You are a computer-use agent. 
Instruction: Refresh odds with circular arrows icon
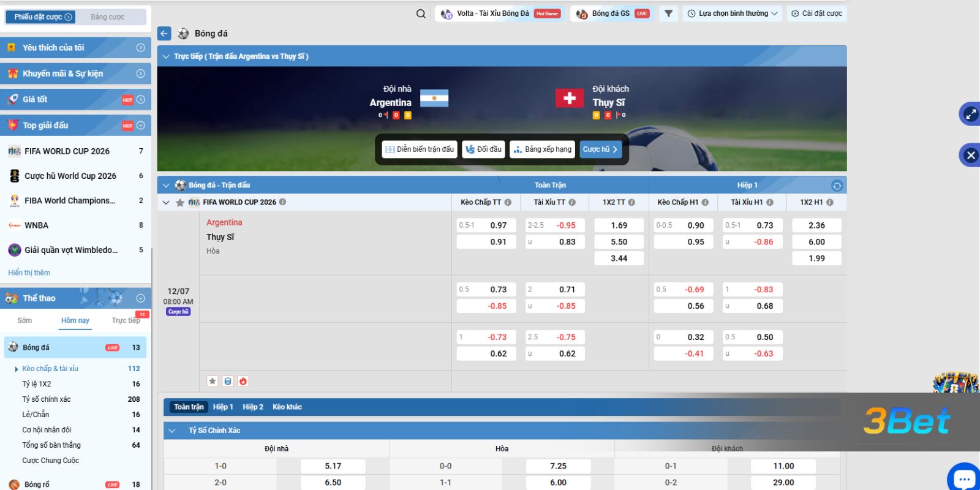[x=837, y=186]
